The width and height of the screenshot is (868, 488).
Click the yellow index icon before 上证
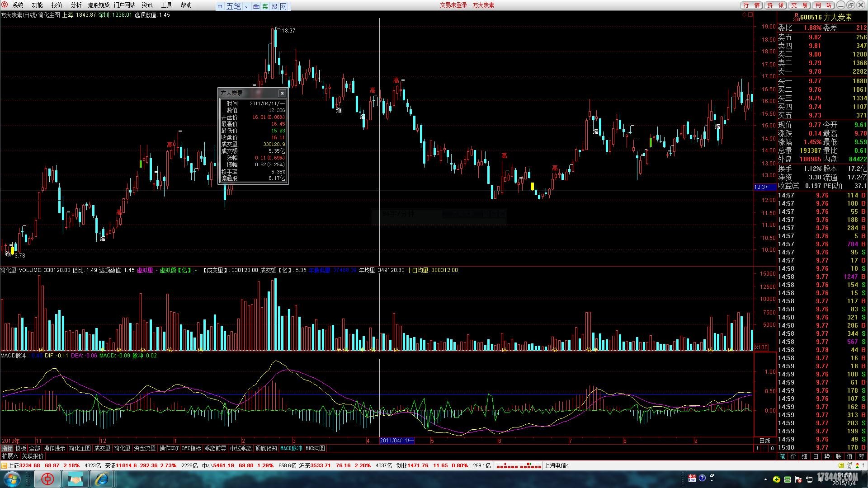4,465
